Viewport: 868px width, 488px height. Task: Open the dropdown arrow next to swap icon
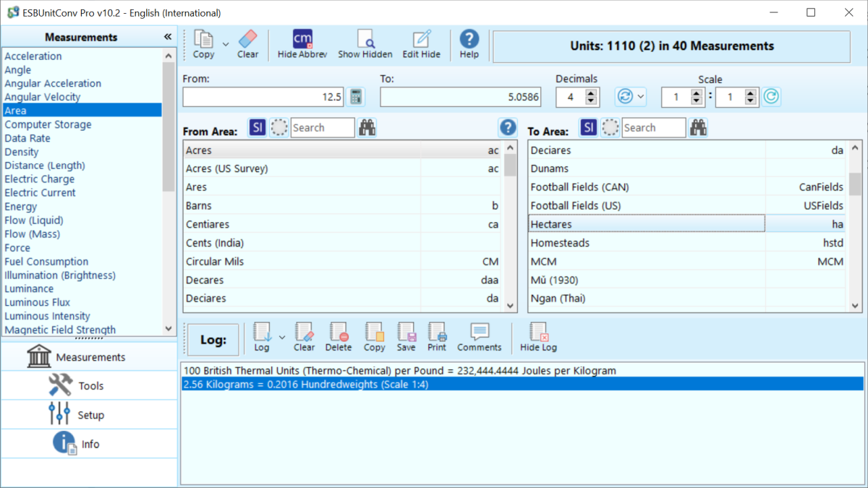(640, 97)
